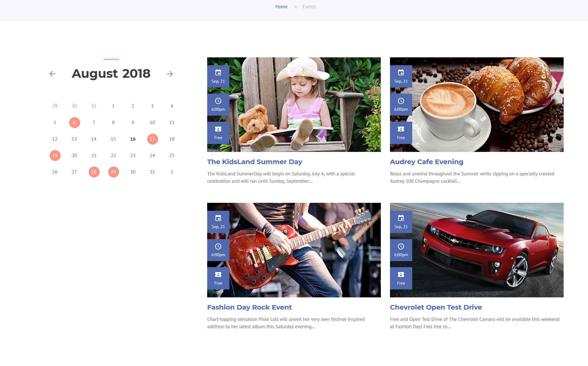Open Audrey Cafe Evening event title
Viewport: 588px width, 366px height.
pos(427,162)
